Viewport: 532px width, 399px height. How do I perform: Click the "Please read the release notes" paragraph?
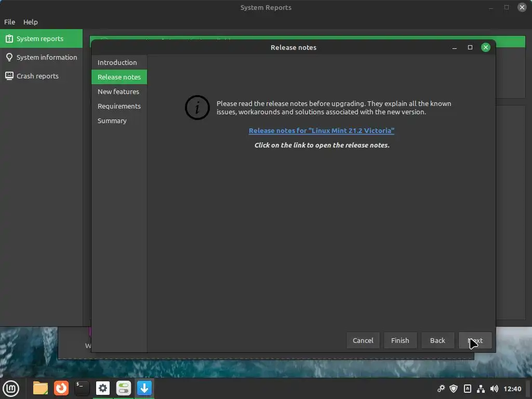(334, 108)
